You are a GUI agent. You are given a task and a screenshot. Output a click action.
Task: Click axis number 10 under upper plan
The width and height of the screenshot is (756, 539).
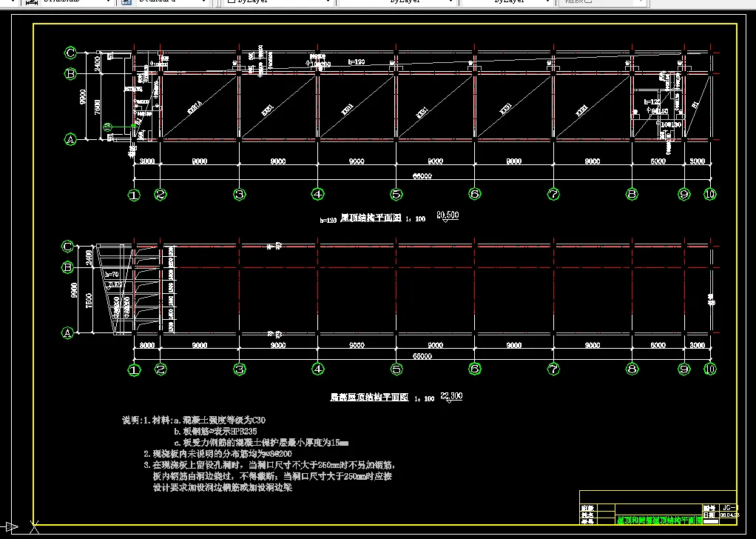click(709, 195)
